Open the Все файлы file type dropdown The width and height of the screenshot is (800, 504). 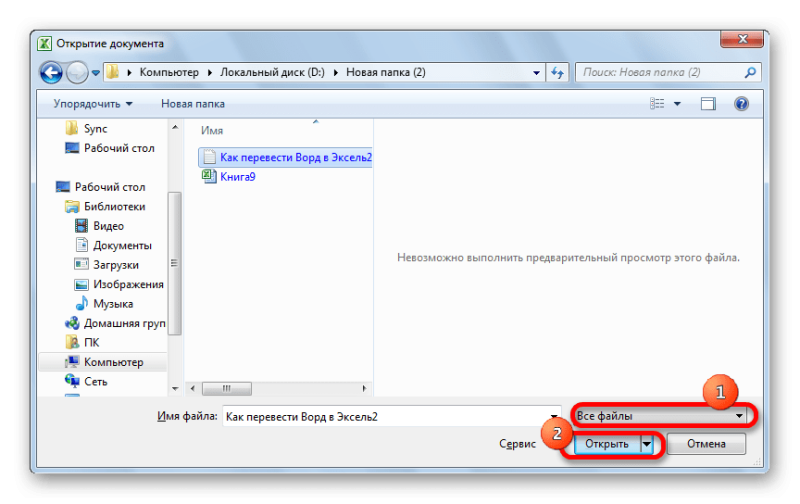point(661,416)
